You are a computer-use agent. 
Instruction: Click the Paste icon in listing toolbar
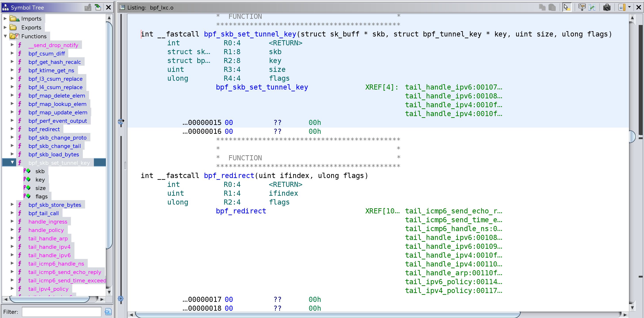tap(552, 8)
